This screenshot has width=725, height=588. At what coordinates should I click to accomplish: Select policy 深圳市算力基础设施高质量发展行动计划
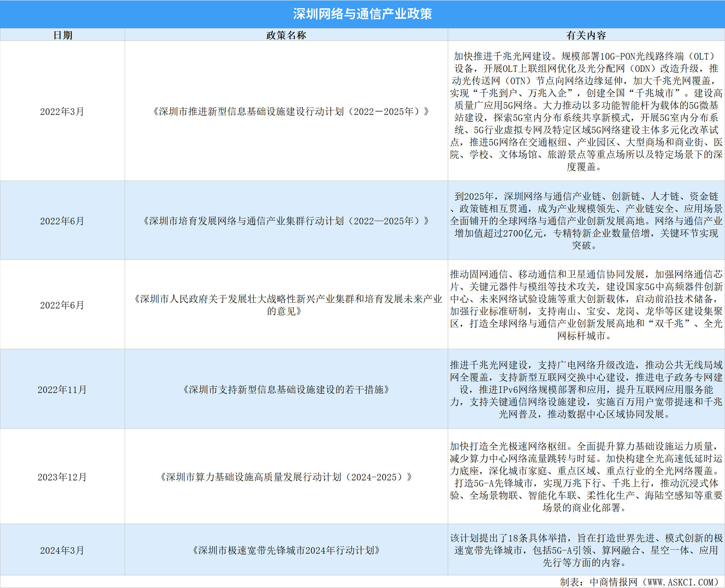pos(286,477)
